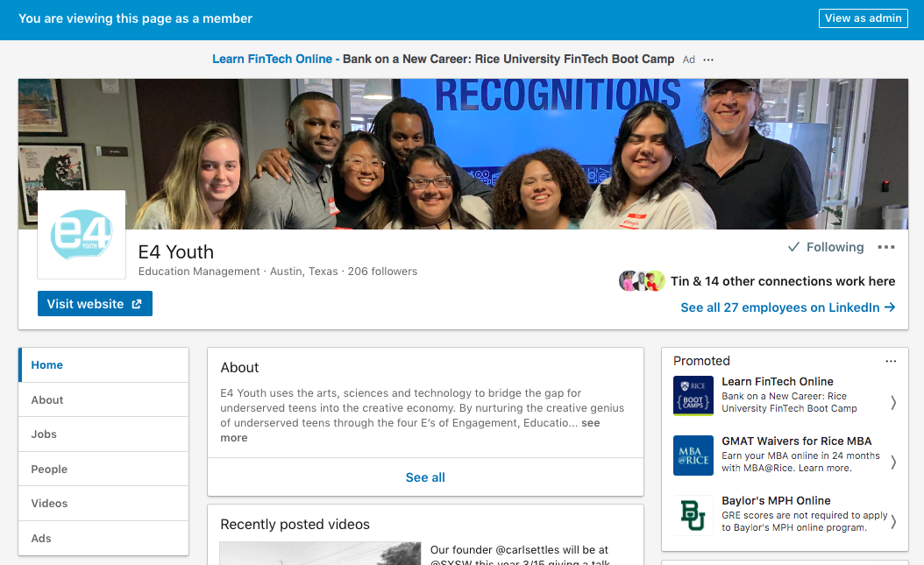Expand the GMAT Waivers for Rice MBA chevron

point(893,462)
